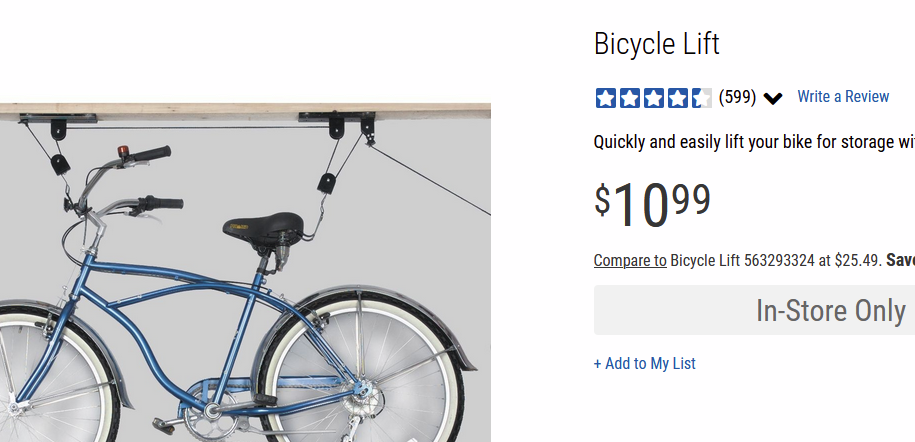Open the Compare to link

pyautogui.click(x=630, y=261)
